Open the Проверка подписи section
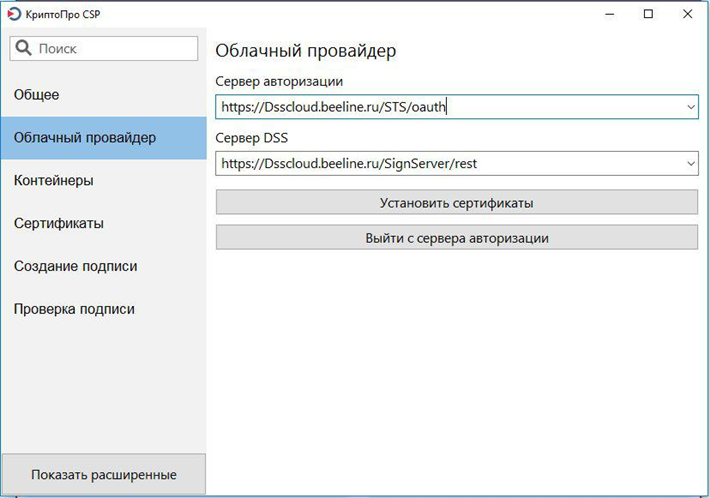The height and width of the screenshot is (498, 710). pyautogui.click(x=104, y=309)
